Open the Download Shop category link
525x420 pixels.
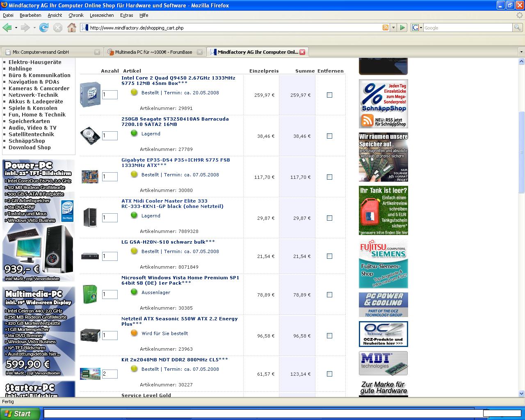[30, 147]
